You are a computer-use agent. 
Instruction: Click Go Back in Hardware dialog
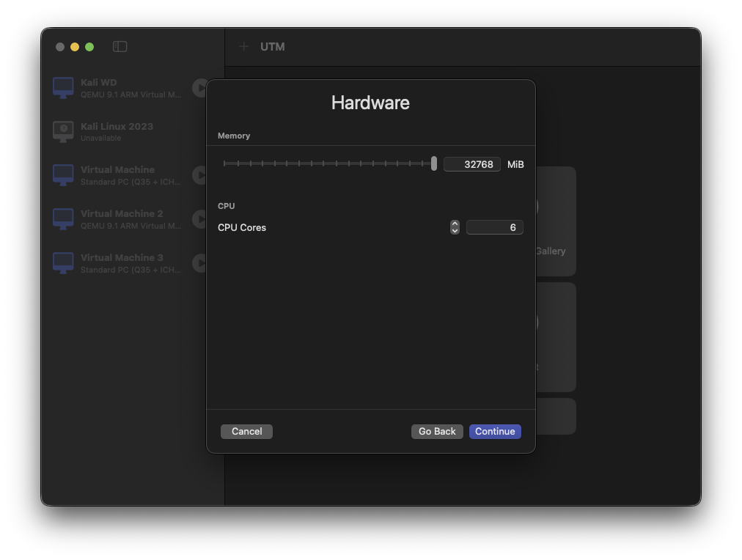click(437, 432)
